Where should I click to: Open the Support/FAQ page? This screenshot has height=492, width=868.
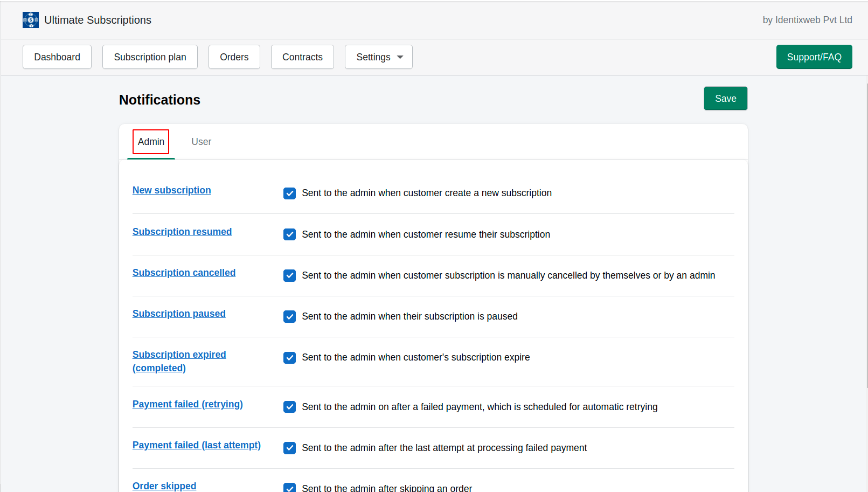[x=814, y=57]
